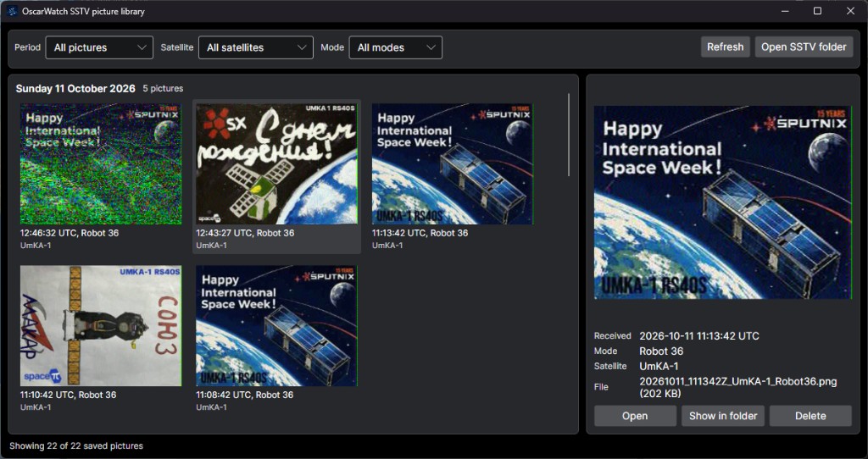Open the Mode dropdown showing All modes

(395, 47)
